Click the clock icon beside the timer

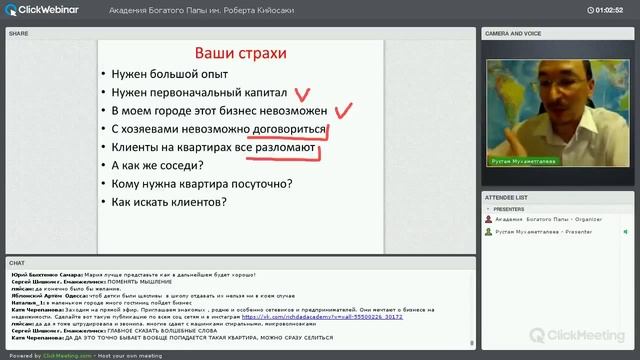pos(590,10)
